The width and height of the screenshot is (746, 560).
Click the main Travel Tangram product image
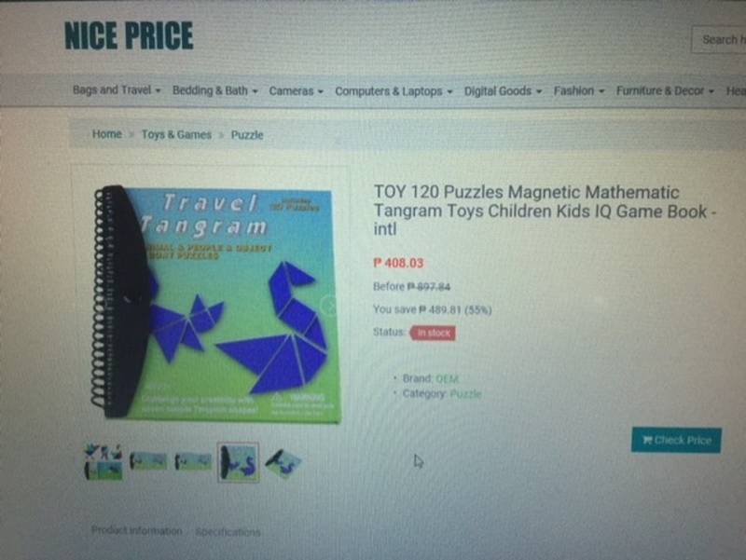pyautogui.click(x=214, y=303)
